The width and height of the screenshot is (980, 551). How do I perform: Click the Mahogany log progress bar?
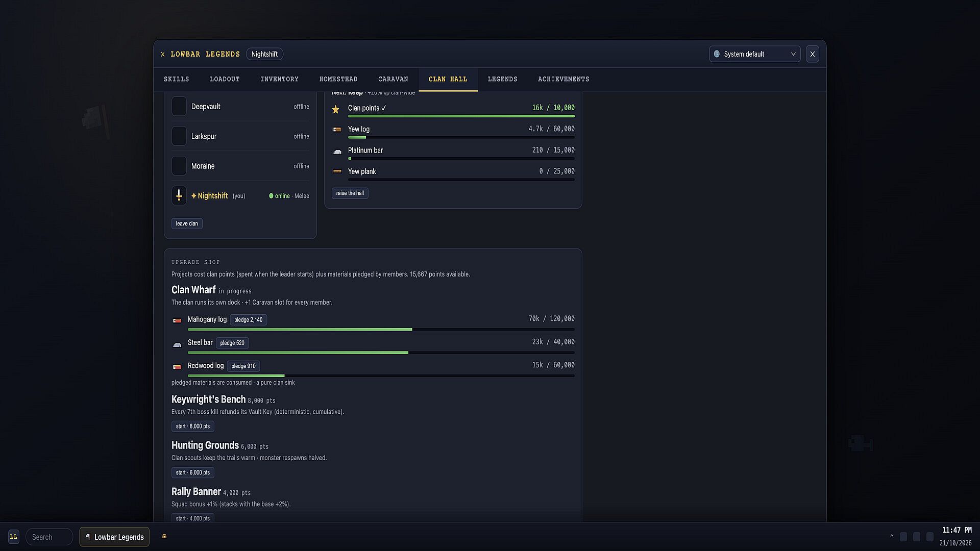(x=381, y=330)
